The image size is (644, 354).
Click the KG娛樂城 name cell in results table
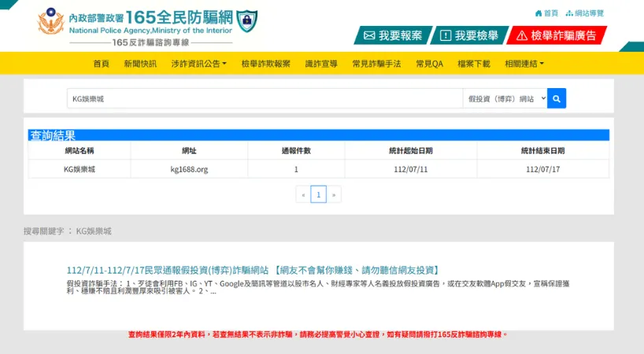80,169
